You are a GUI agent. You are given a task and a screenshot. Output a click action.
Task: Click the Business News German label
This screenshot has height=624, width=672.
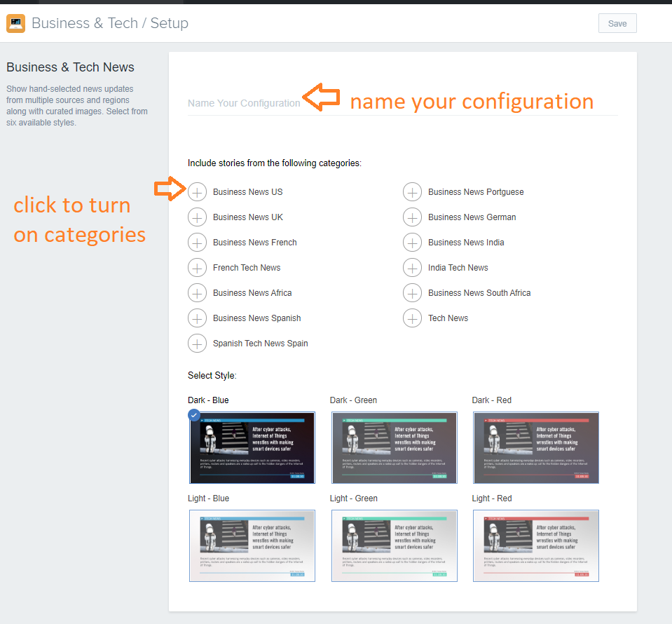coord(472,217)
